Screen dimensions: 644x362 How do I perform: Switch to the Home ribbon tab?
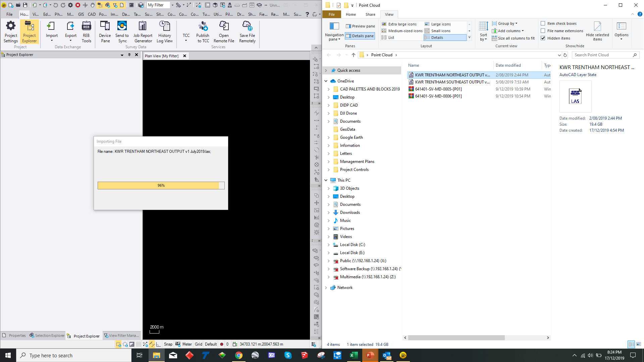(351, 14)
